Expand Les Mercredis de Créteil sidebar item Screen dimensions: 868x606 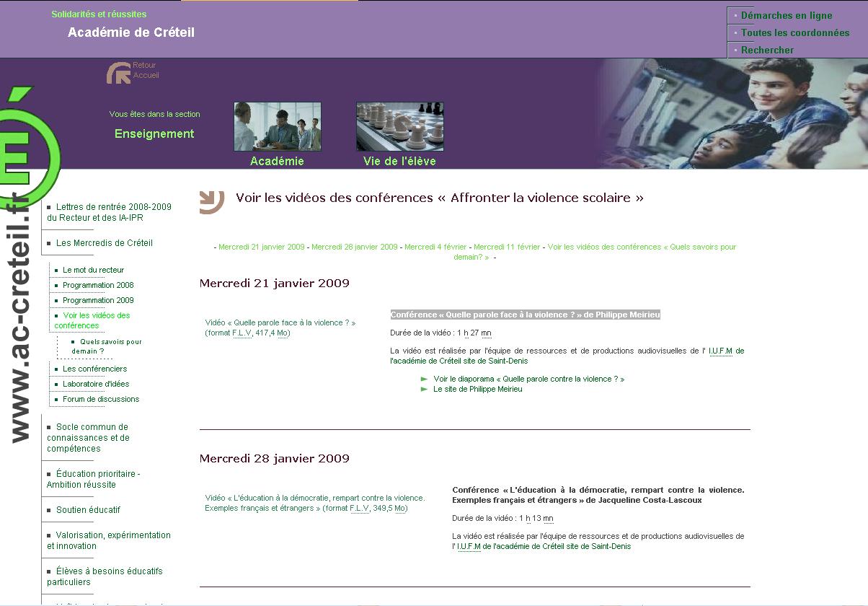(x=104, y=243)
